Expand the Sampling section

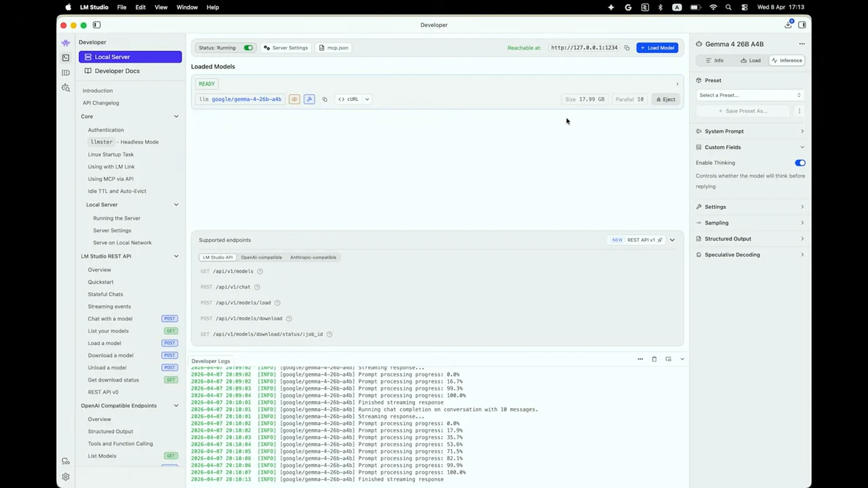click(750, 223)
